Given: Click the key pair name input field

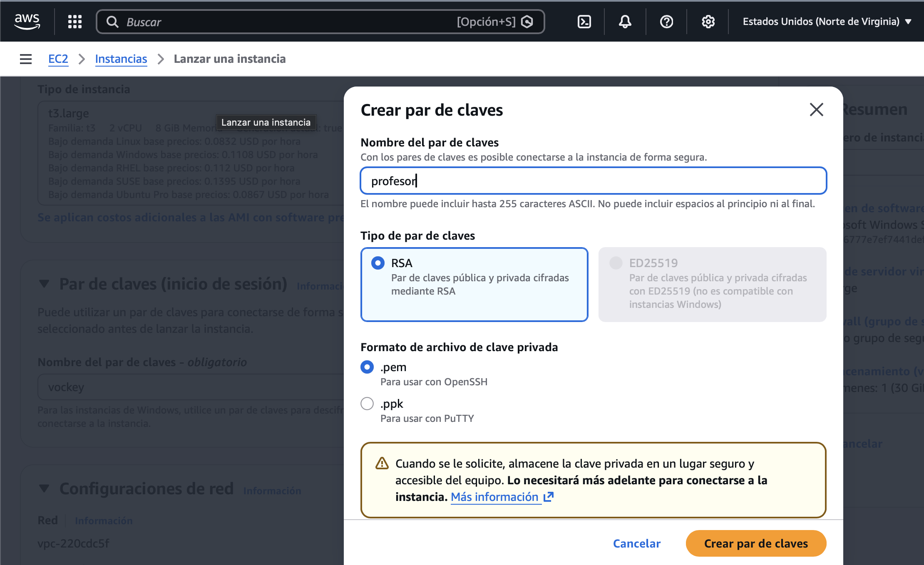Looking at the screenshot, I should click(x=593, y=181).
